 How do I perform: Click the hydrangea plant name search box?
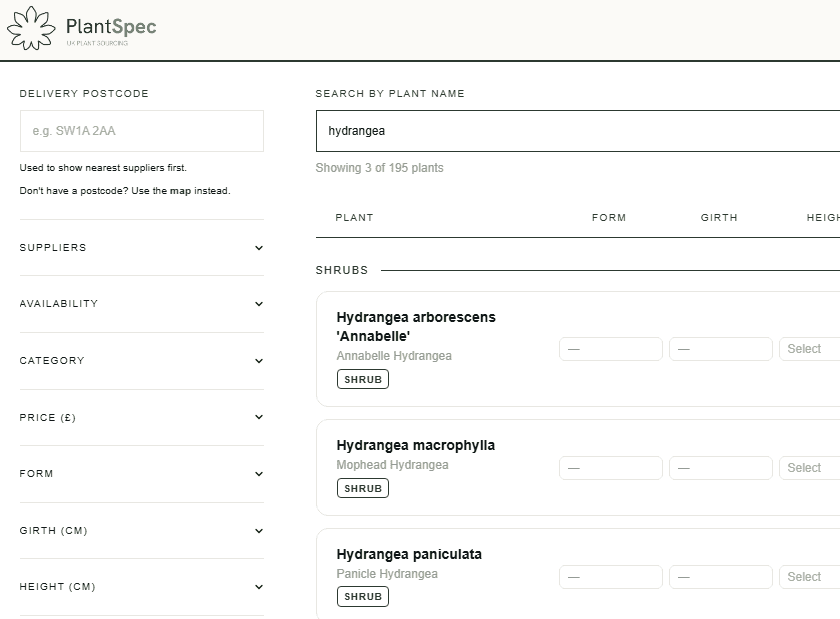click(578, 131)
